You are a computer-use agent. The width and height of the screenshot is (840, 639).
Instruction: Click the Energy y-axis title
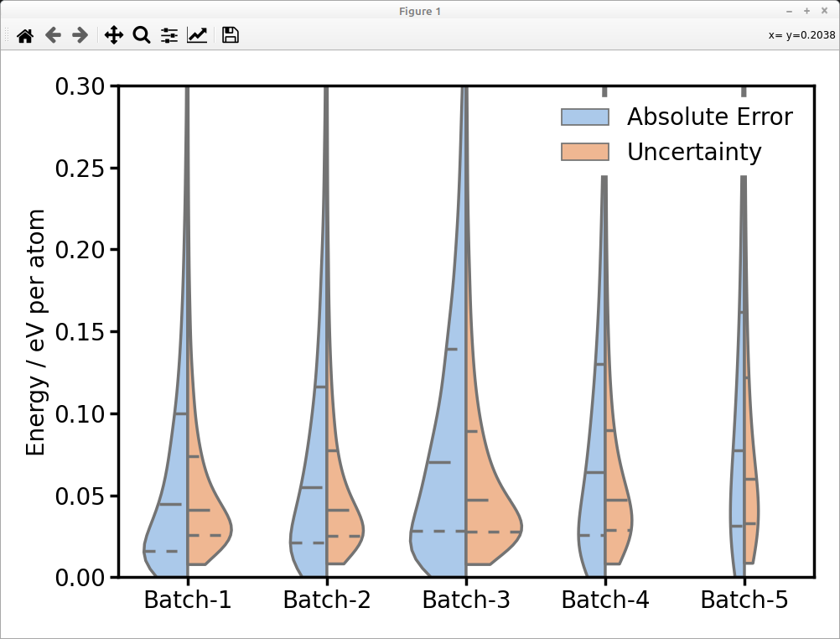click(37, 331)
